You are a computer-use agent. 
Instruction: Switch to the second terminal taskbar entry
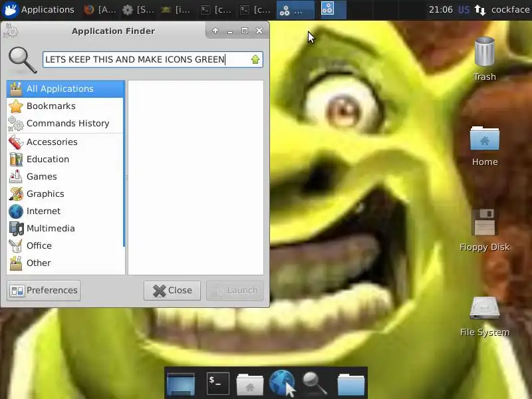click(255, 9)
